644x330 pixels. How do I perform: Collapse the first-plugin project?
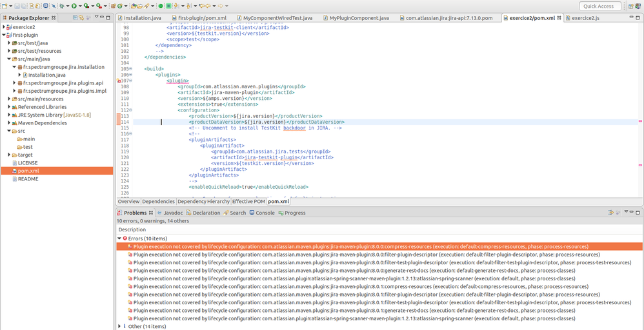[x=4, y=35]
